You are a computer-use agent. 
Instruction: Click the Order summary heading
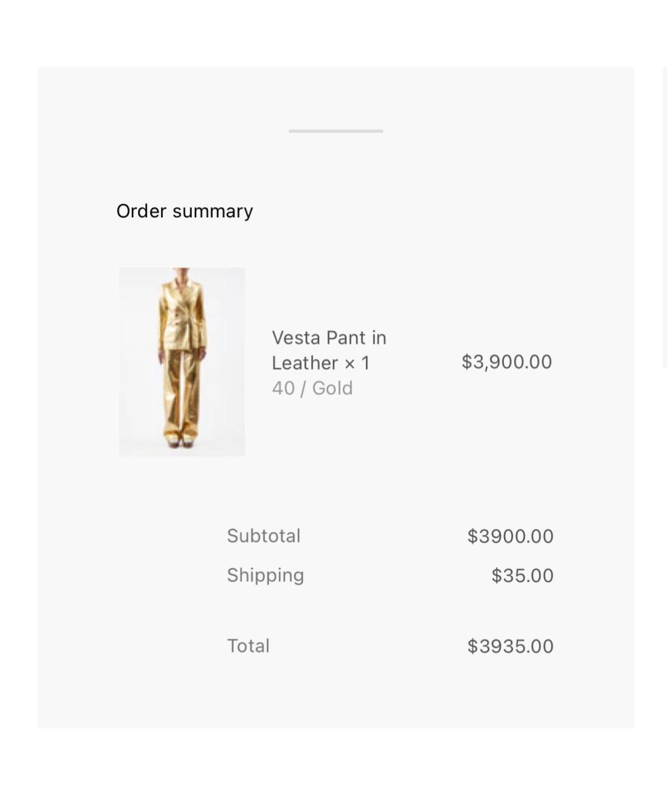pos(184,211)
